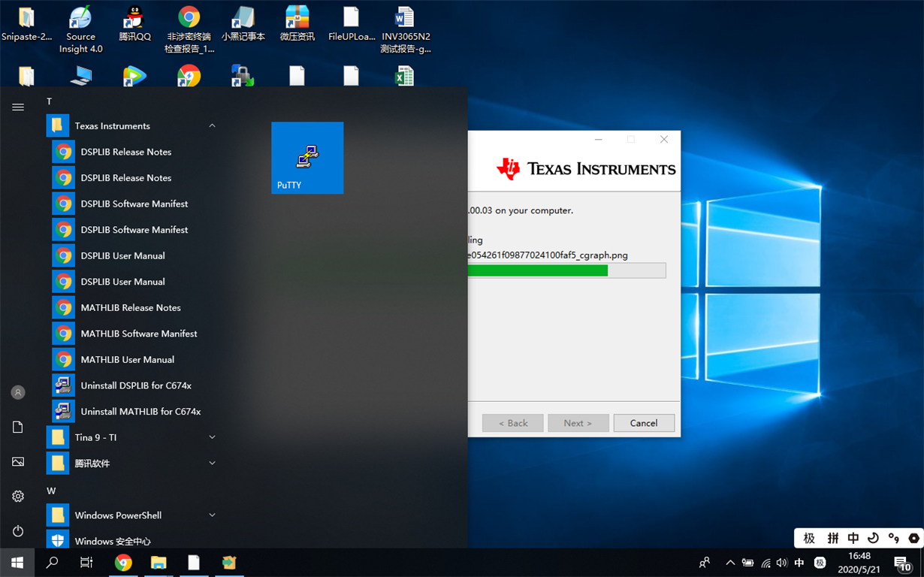This screenshot has width=924, height=577.
Task: Toggle punctuation mode on the IME toolbar
Action: pos(893,538)
